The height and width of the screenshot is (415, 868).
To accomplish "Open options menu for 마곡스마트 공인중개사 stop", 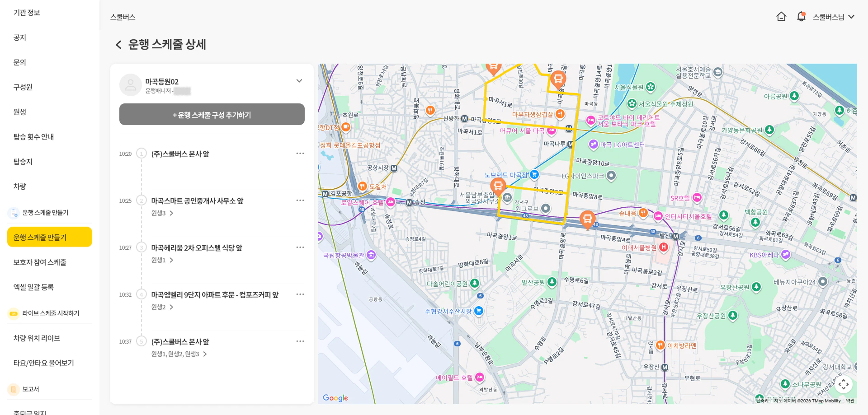I will click(300, 201).
